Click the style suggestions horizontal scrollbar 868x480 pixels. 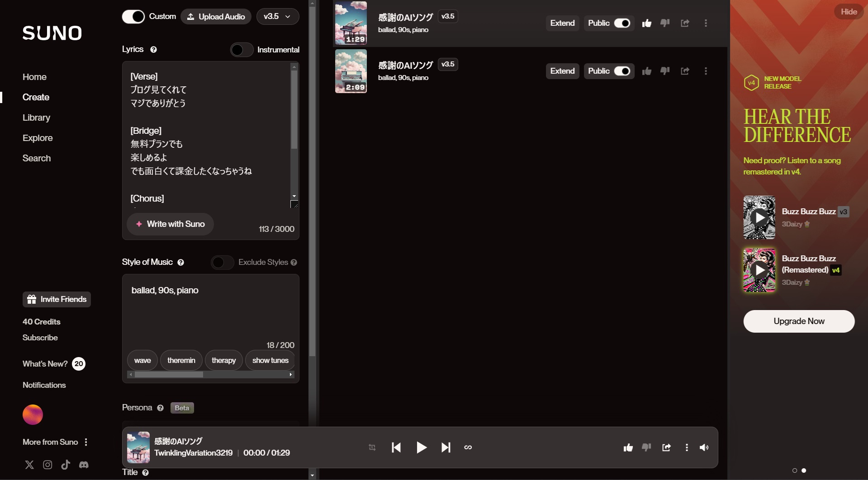tap(169, 375)
